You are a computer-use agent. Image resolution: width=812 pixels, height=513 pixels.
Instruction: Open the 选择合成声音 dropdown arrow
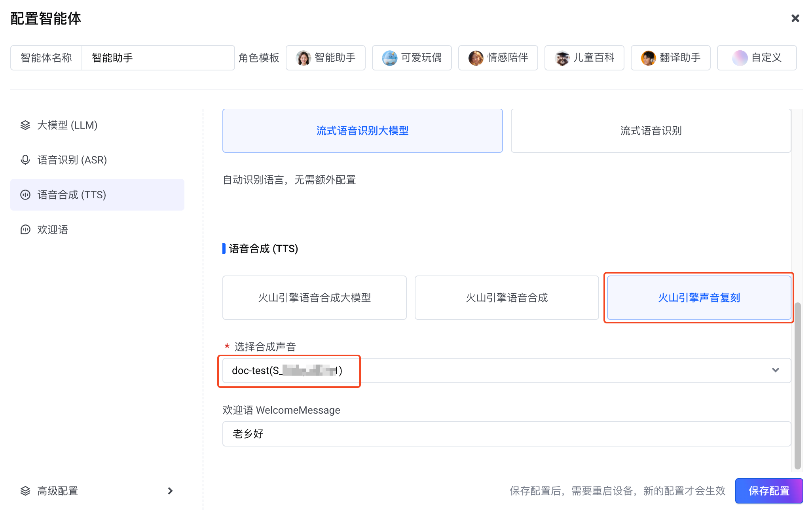[775, 370]
